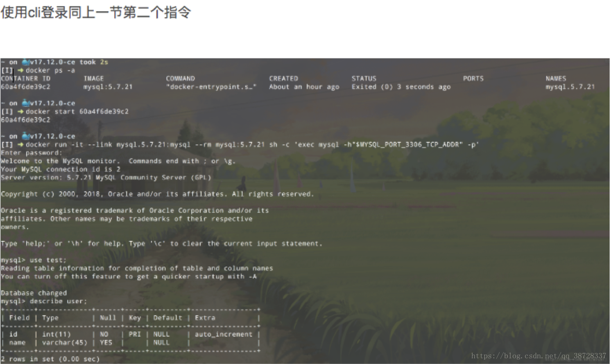611x364 pixels.
Task: Click the 'auto_increment' extra cell
Action: (224, 334)
